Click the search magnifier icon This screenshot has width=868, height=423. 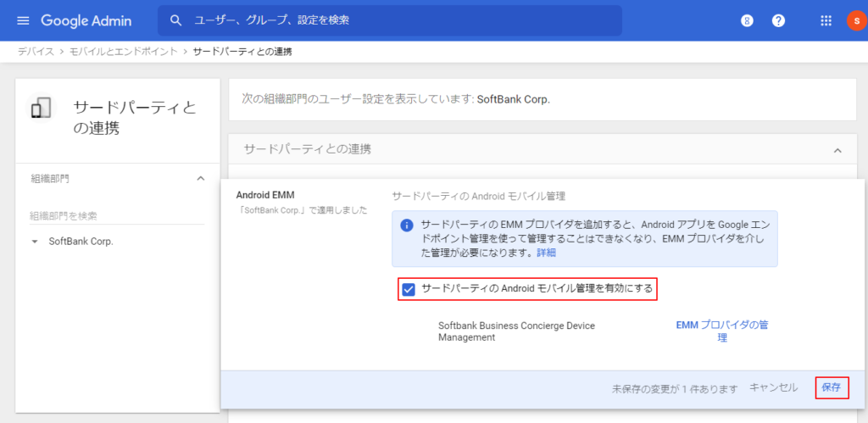(176, 20)
